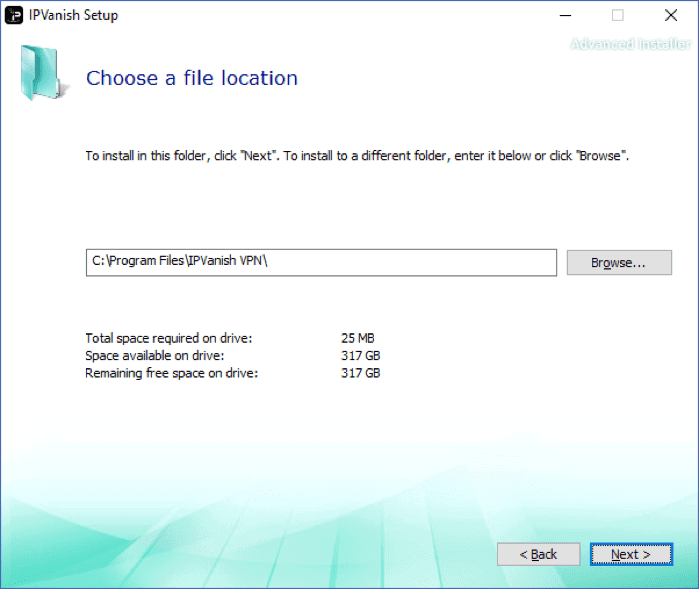This screenshot has height=589, width=699.
Task: Click inside the install path field
Action: pos(320,262)
